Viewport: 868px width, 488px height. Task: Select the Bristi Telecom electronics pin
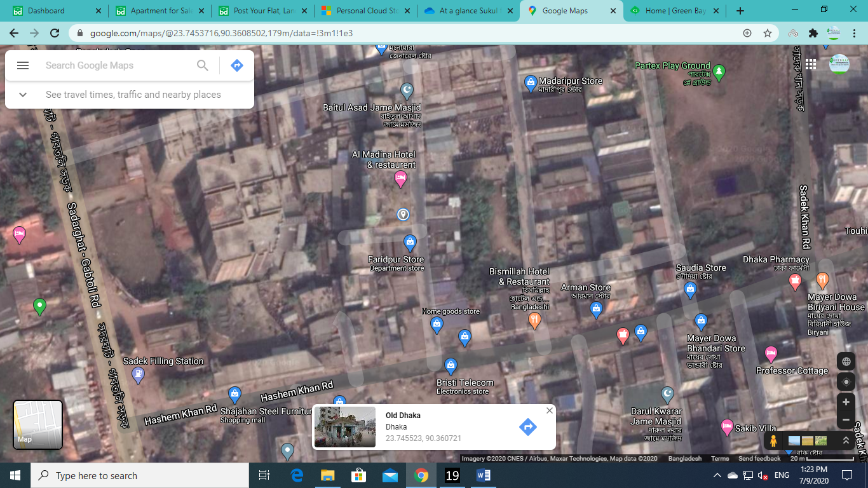(451, 366)
